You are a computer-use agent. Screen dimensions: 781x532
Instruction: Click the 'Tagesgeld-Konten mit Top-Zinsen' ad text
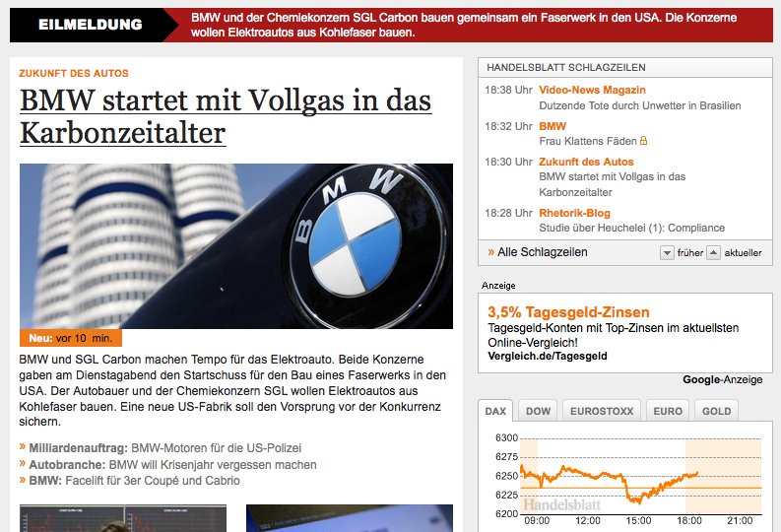614,335
